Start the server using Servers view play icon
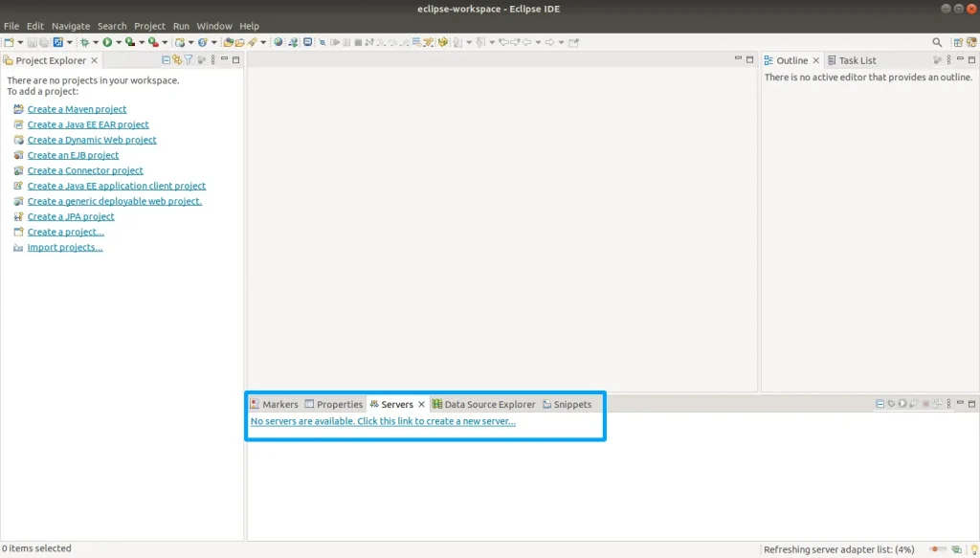The height and width of the screenshot is (558, 980). (x=902, y=404)
